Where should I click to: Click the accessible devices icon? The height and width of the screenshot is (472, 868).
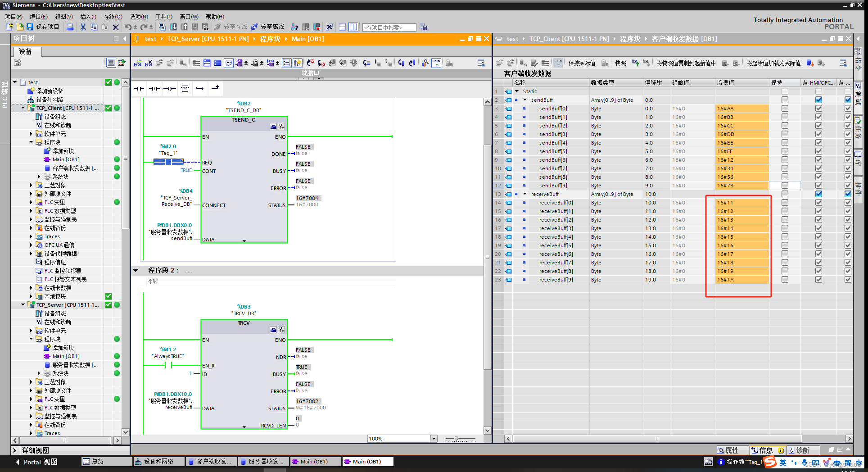pyautogui.click(x=295, y=27)
